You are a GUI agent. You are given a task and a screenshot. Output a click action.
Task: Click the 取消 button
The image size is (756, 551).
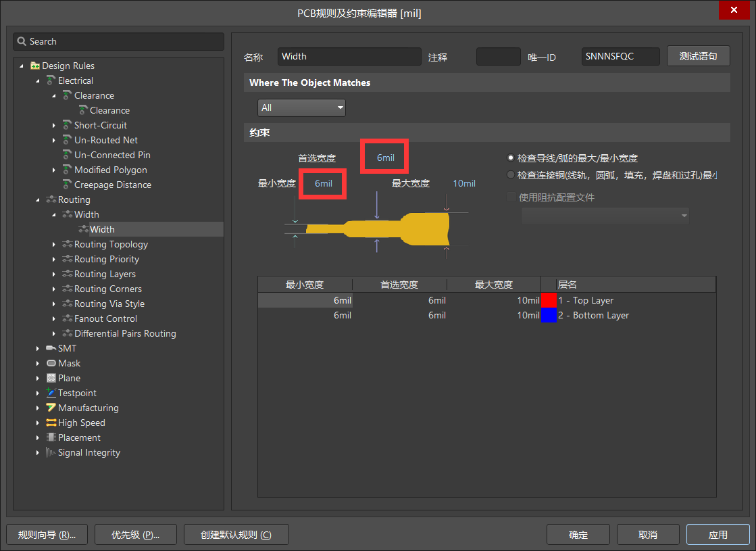point(648,535)
